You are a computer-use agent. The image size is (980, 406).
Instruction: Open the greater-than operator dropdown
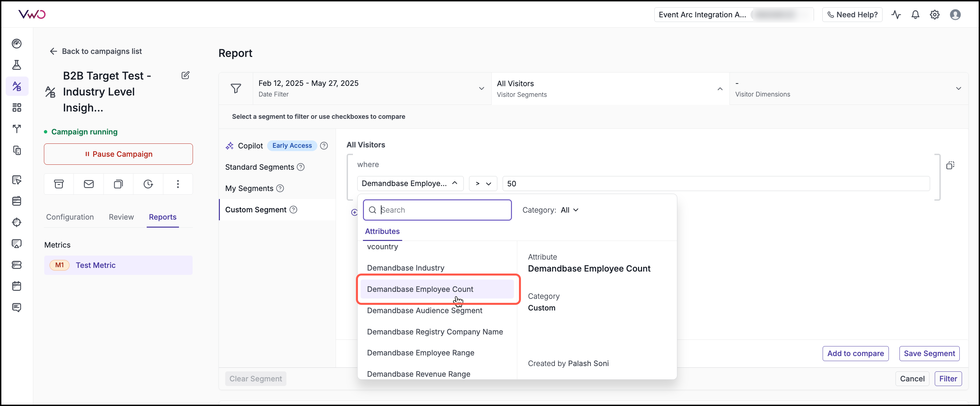pos(483,184)
